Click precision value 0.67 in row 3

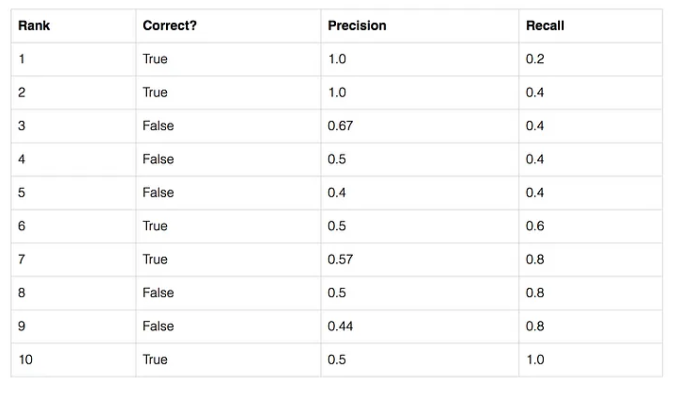point(340,126)
